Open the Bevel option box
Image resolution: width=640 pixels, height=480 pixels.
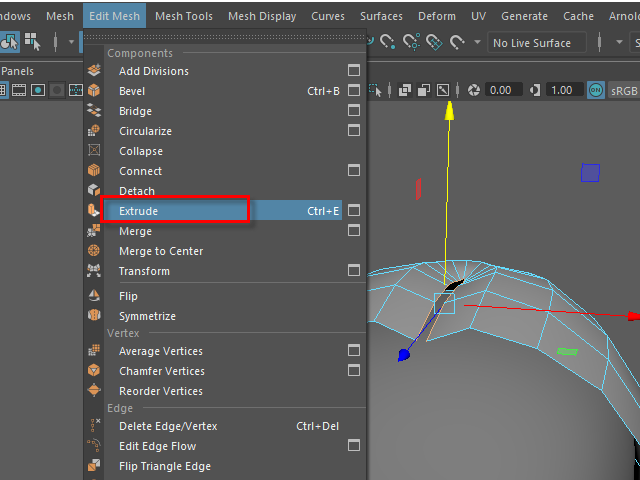point(353,91)
